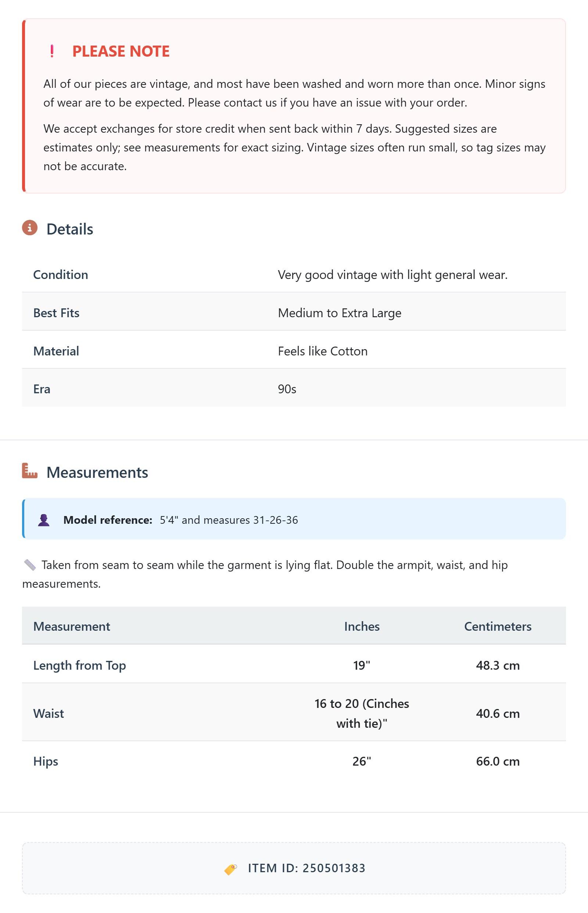Click the Length from Top row
This screenshot has height=913, width=588.
[x=294, y=665]
